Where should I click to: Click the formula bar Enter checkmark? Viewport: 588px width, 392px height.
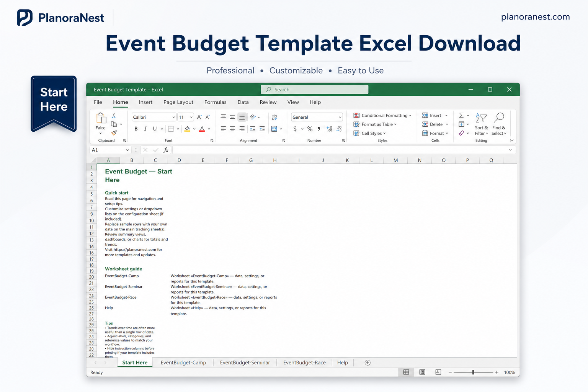point(155,150)
